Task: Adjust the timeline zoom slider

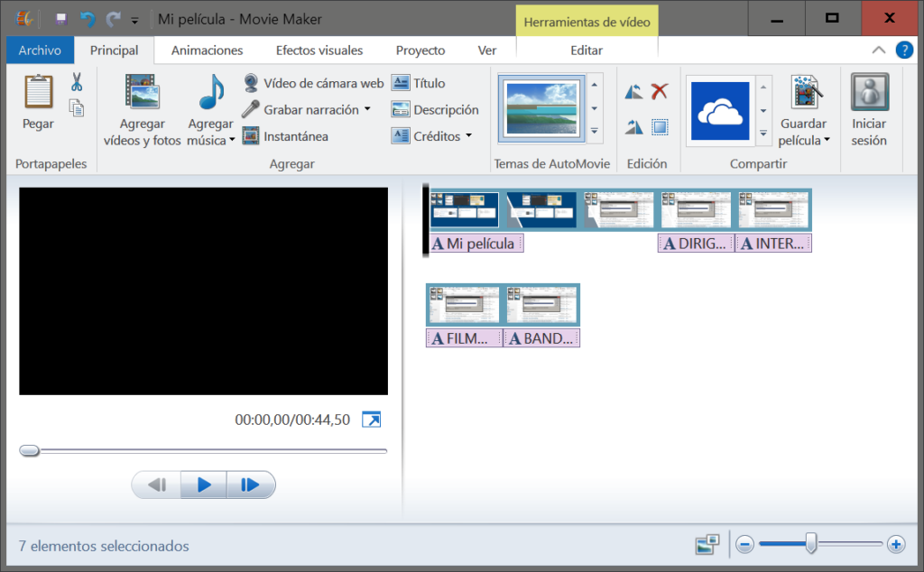Action: pos(811,544)
